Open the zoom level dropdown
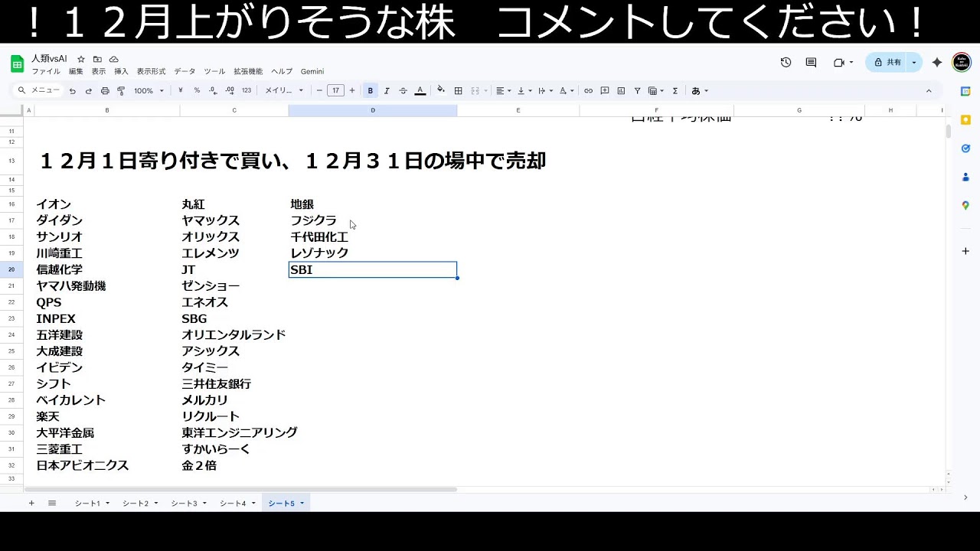The height and width of the screenshot is (551, 980). (x=149, y=90)
